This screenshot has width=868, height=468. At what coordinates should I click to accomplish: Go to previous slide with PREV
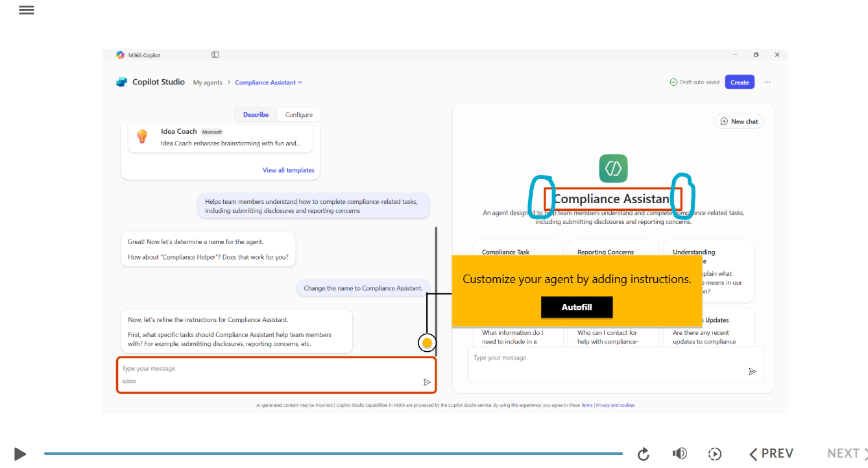pyautogui.click(x=771, y=453)
